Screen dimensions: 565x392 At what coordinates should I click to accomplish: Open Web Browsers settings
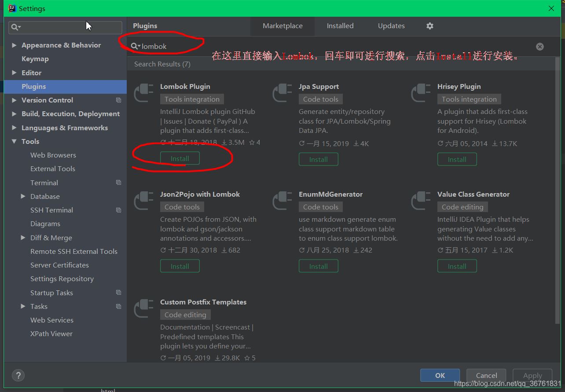point(53,155)
